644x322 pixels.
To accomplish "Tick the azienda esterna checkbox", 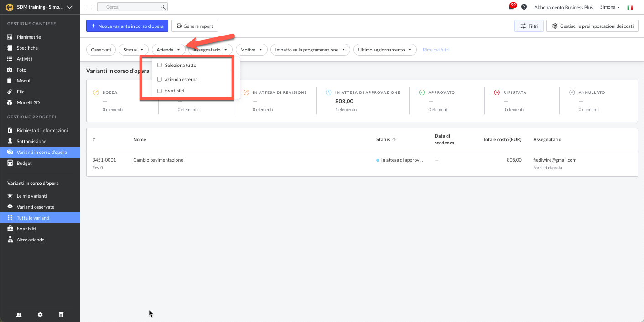I will (160, 79).
